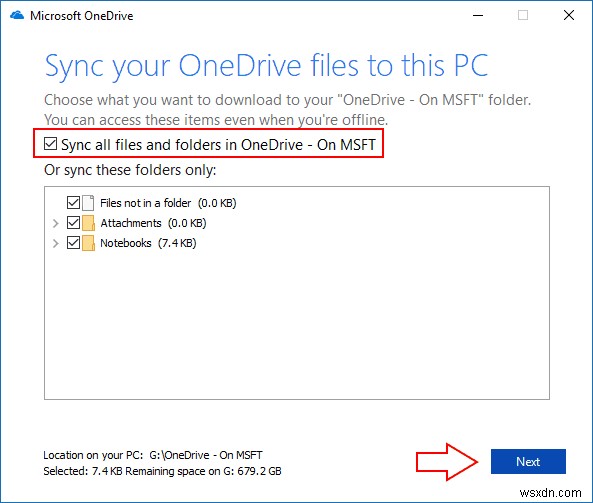
Task: Select the Notebooks (7.4 KB) row label
Action: point(148,243)
